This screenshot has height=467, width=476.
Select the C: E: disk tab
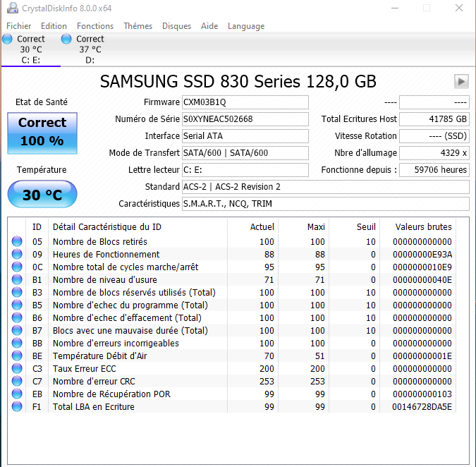pos(30,49)
